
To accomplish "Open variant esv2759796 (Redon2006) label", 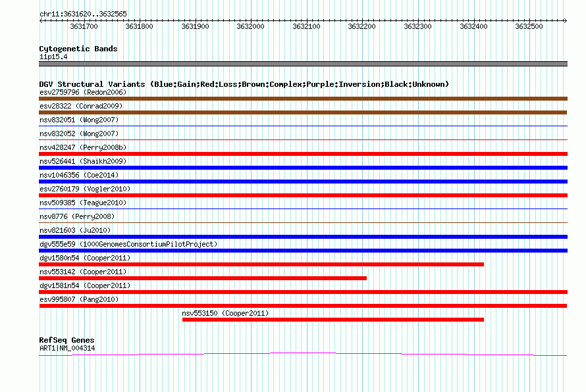I will 83,92.
